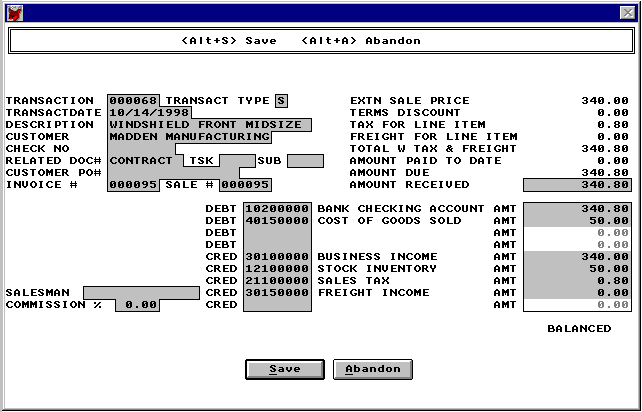Click the Invoice # field 000095
Screen dimensions: 642x412
133,185
